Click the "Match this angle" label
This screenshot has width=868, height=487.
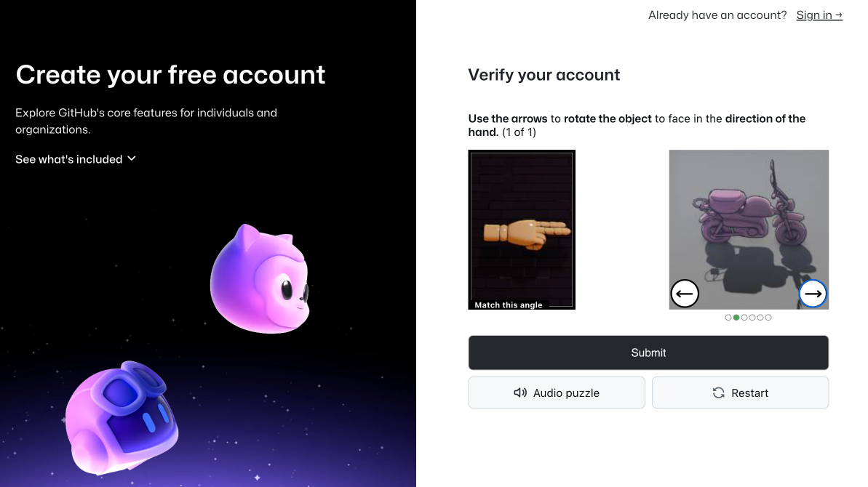pyautogui.click(x=508, y=305)
